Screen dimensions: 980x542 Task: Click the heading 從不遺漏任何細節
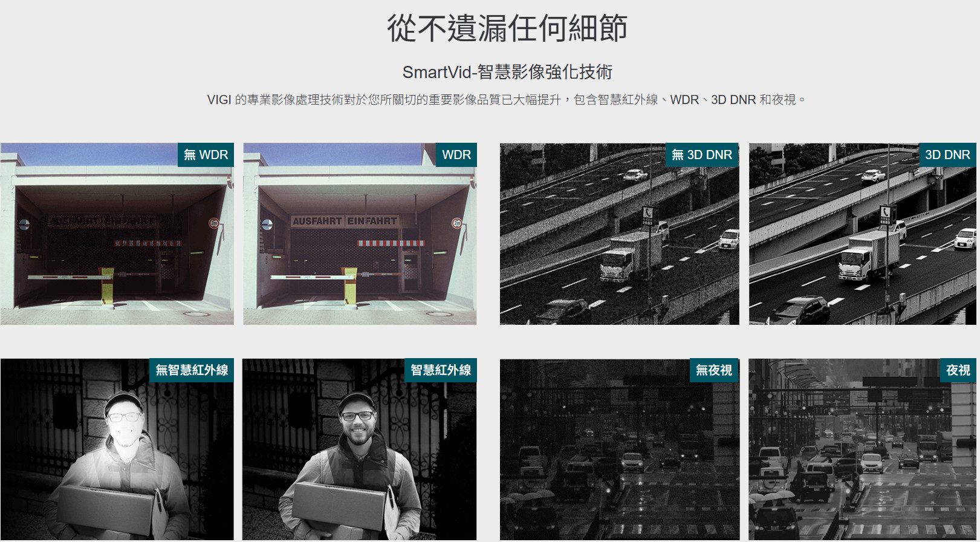click(x=507, y=28)
